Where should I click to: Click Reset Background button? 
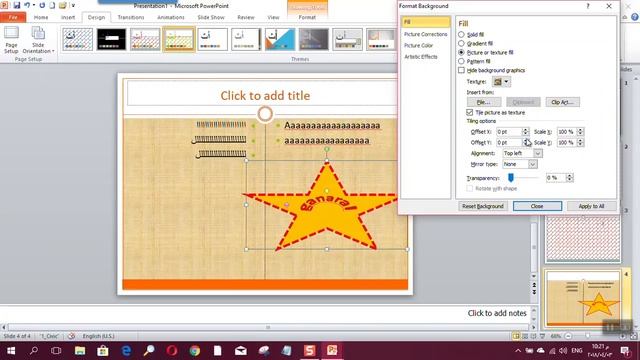(x=482, y=206)
